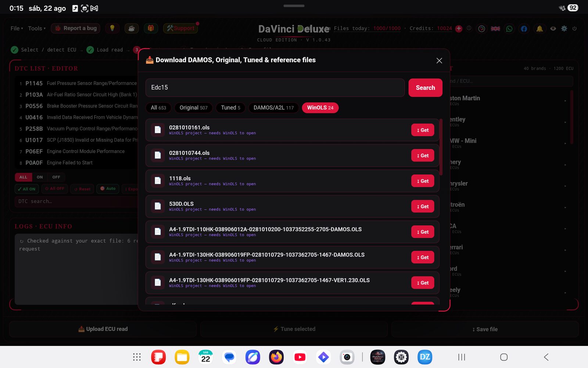
Task: Select the ALL filter in DTC list
Action: pos(23,177)
